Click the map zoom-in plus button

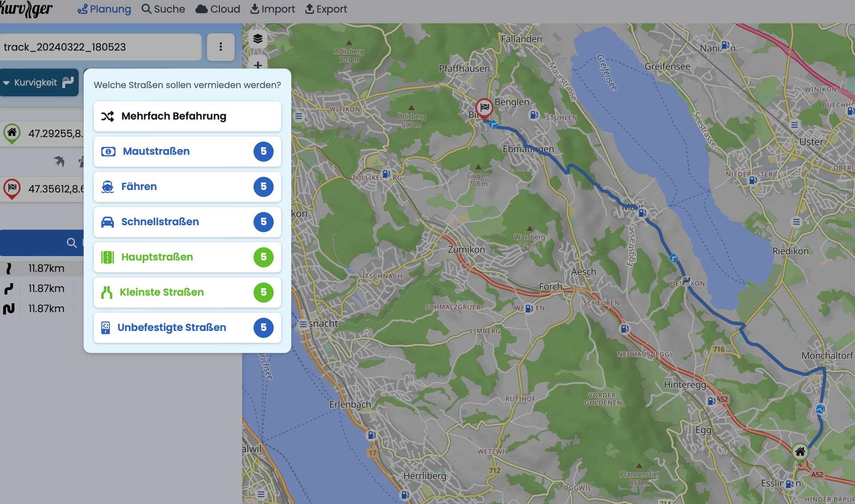pyautogui.click(x=257, y=65)
